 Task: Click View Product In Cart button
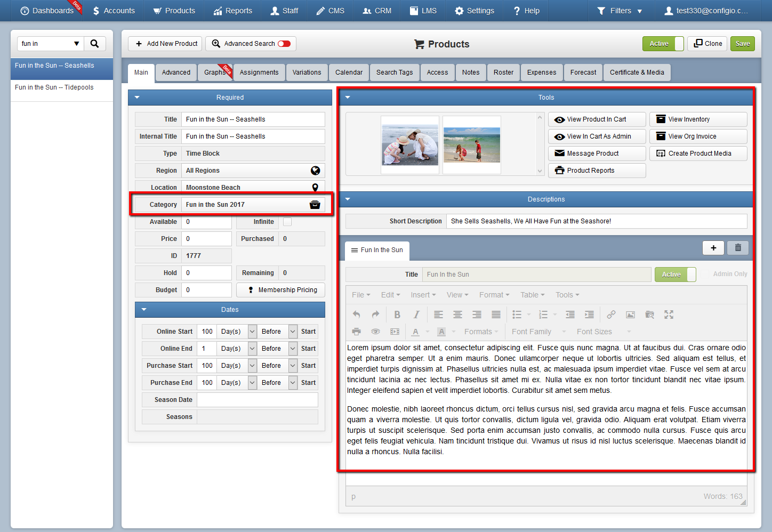597,119
